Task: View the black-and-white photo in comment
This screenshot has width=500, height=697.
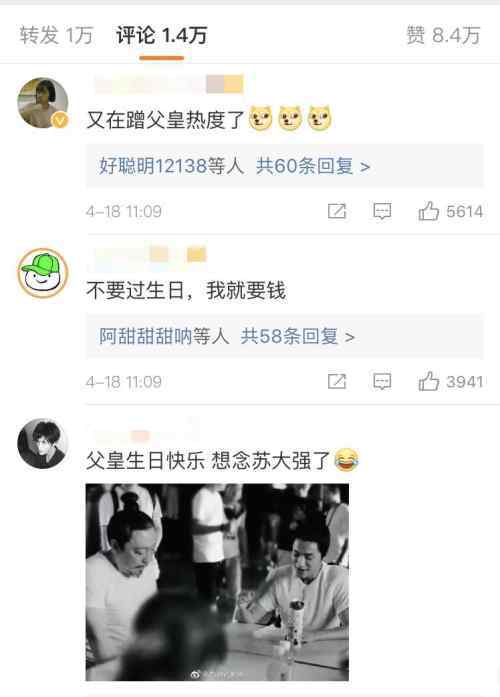Action: click(217, 582)
